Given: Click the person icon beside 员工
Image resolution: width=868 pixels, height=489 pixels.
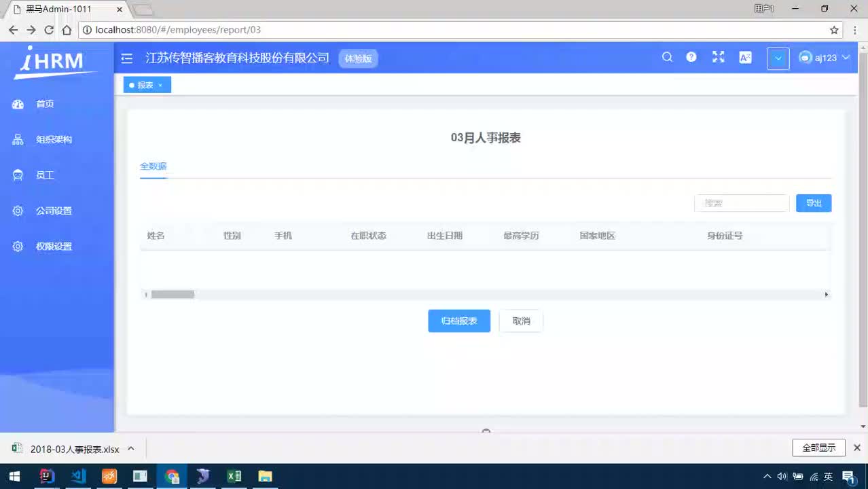Looking at the screenshot, I should tap(18, 175).
